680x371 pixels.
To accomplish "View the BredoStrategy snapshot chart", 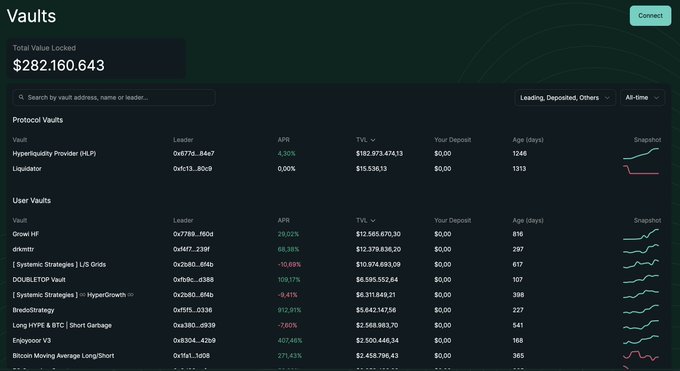I will tap(641, 309).
